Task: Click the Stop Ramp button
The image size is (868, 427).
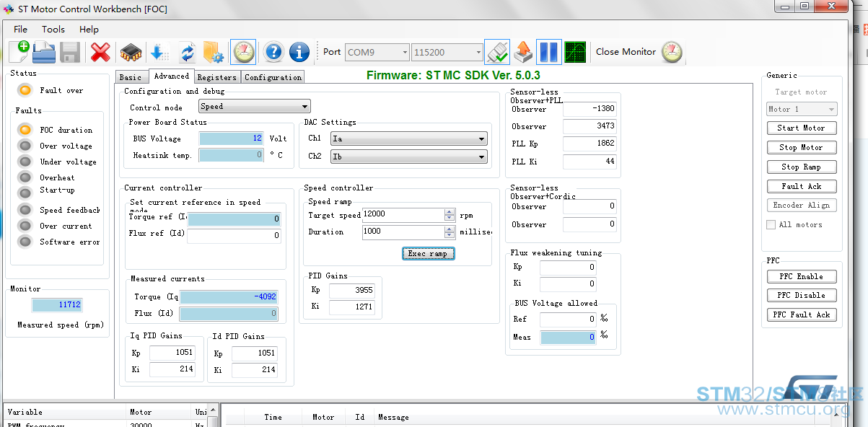Action: tap(802, 167)
